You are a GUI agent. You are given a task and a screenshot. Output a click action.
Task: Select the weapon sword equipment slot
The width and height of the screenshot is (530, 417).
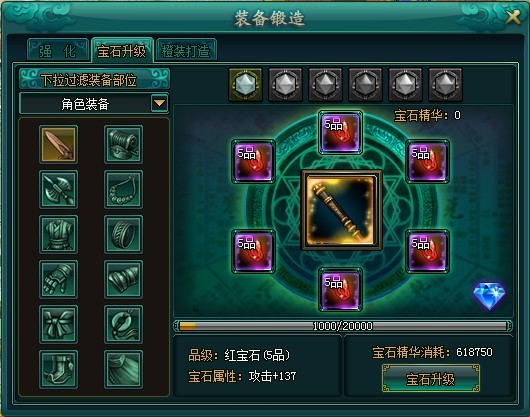pos(58,144)
